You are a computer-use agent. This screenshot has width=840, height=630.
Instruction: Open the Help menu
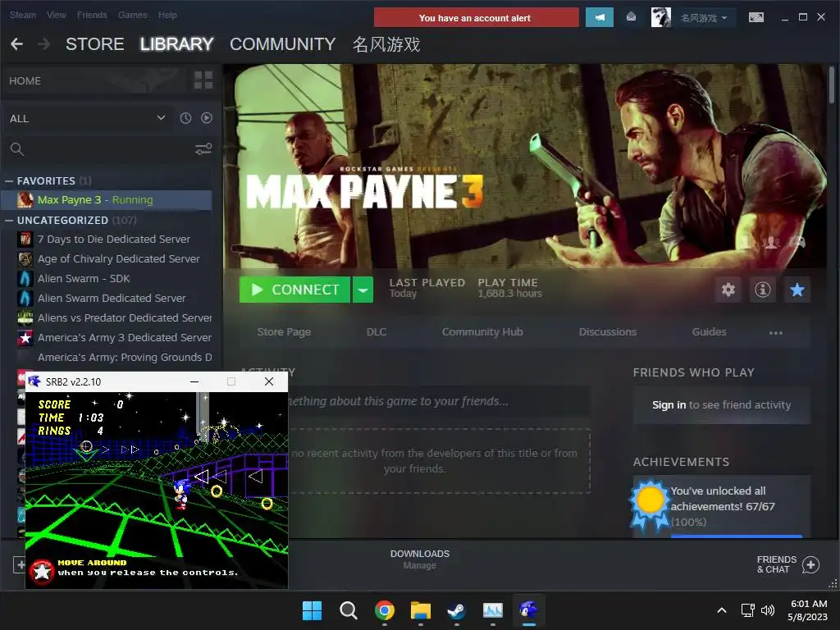click(167, 15)
